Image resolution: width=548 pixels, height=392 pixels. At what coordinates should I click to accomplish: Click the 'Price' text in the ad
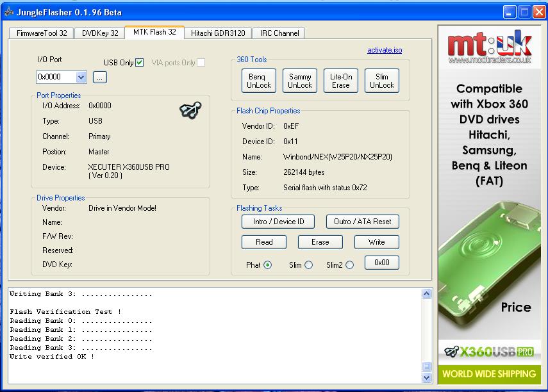coord(515,307)
